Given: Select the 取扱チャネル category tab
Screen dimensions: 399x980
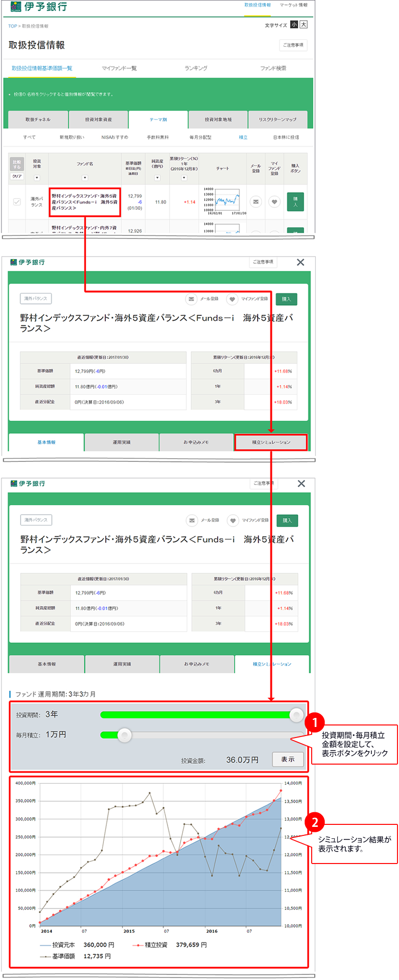Looking at the screenshot, I should tap(38, 119).
